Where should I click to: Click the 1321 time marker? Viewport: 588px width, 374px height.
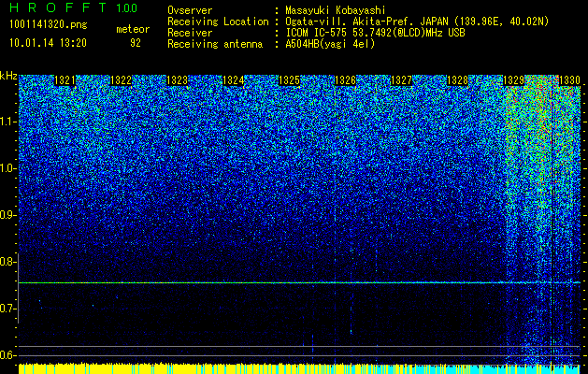pyautogui.click(x=65, y=80)
